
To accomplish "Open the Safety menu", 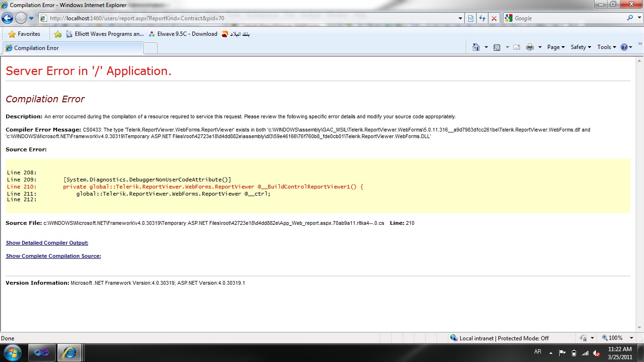I will click(581, 47).
